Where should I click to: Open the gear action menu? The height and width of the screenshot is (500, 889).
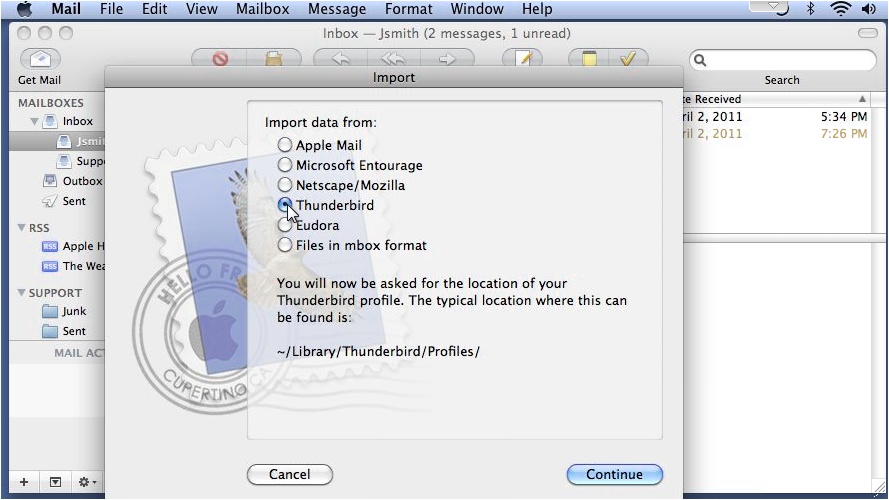click(87, 482)
